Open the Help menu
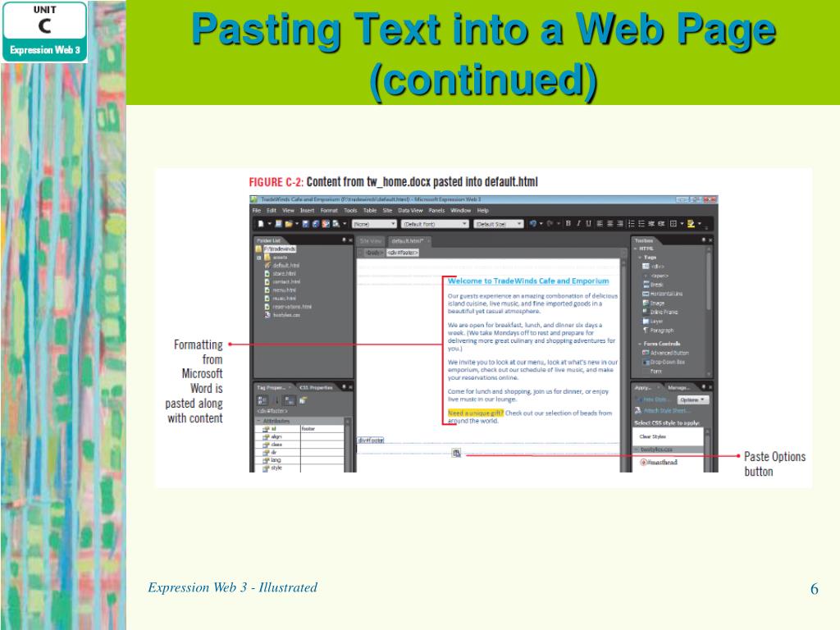 482,211
